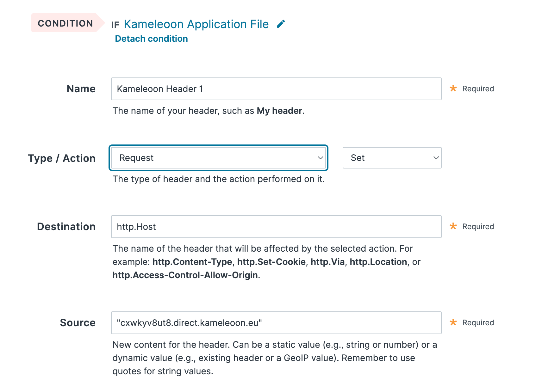Click the IF label next to CONDITION

tap(116, 24)
